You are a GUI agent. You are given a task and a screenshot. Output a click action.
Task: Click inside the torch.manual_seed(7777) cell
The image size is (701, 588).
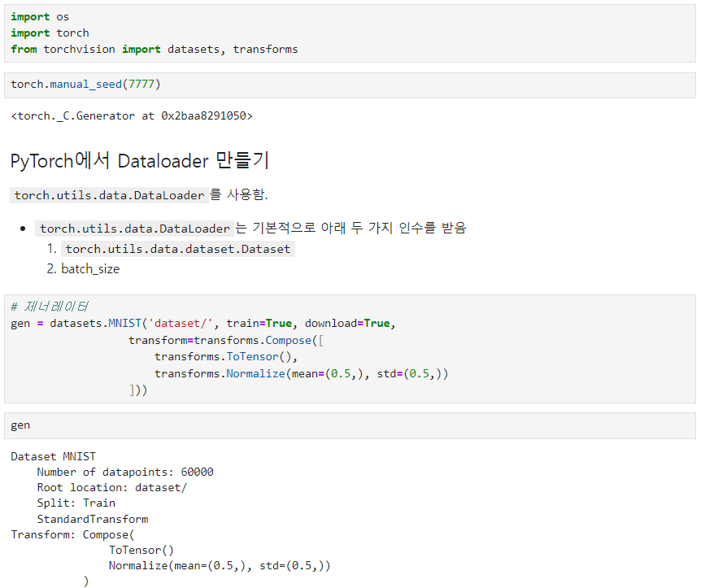click(x=350, y=85)
